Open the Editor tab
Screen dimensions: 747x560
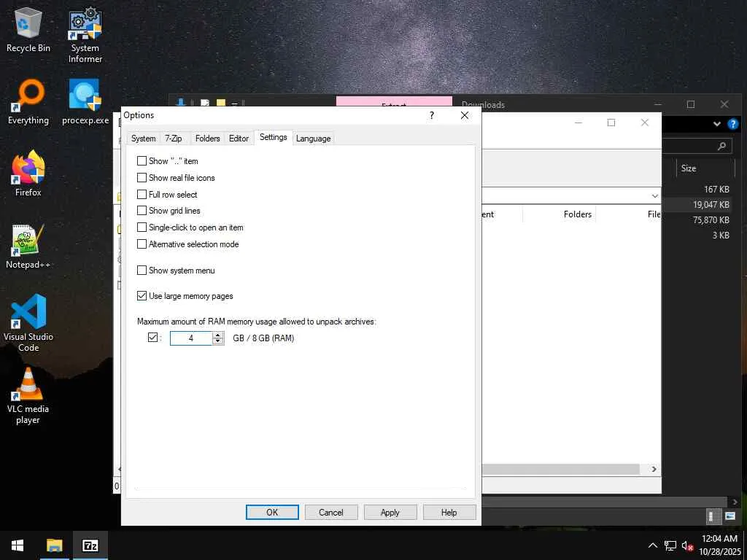[x=239, y=138]
